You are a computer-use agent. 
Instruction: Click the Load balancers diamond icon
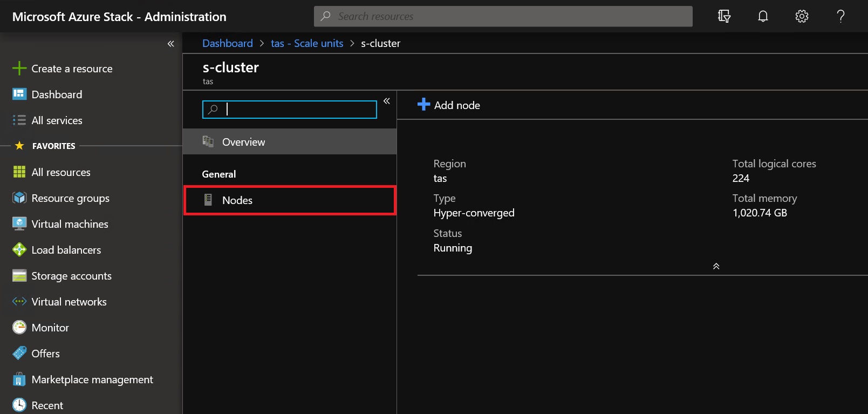tap(19, 250)
